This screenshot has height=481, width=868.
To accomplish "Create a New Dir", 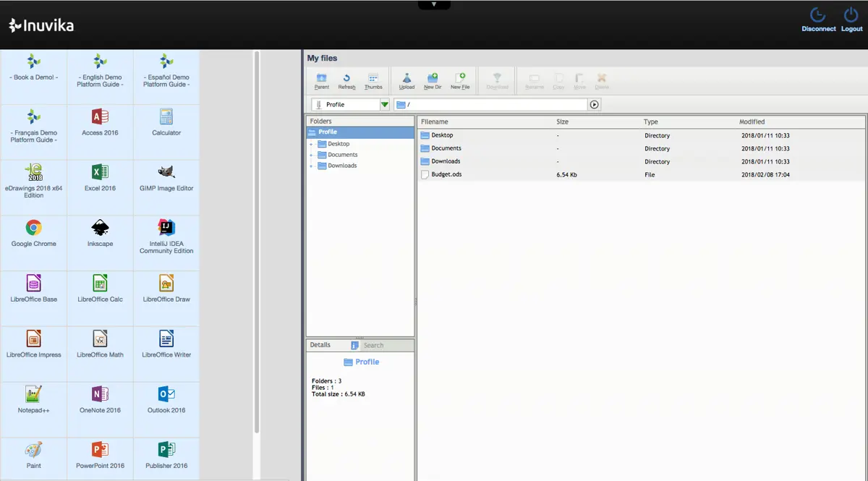I will tap(433, 81).
